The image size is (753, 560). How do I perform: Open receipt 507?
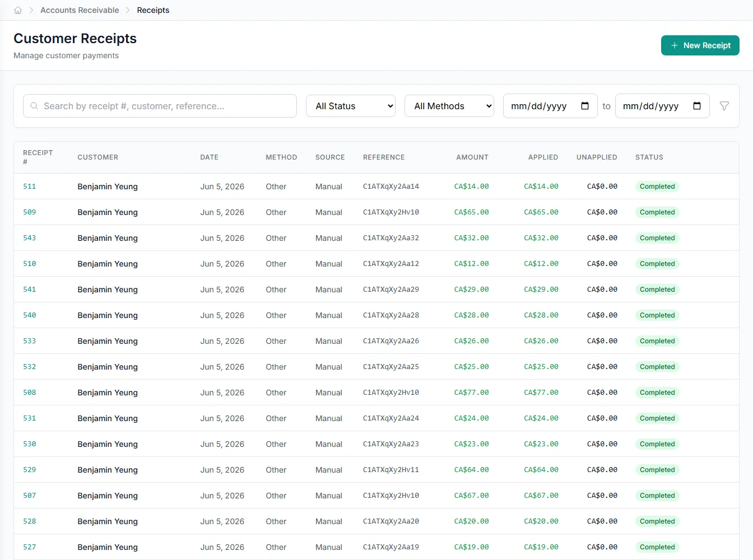pyautogui.click(x=30, y=496)
